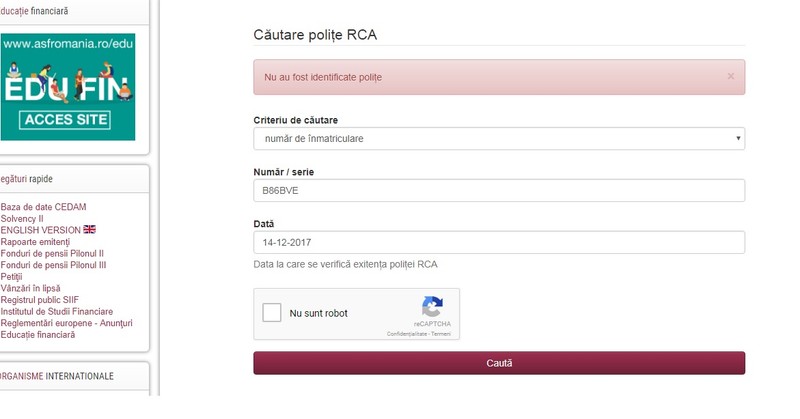Open the 'Solvency II' link
This screenshot has height=419, width=800.
22,218
